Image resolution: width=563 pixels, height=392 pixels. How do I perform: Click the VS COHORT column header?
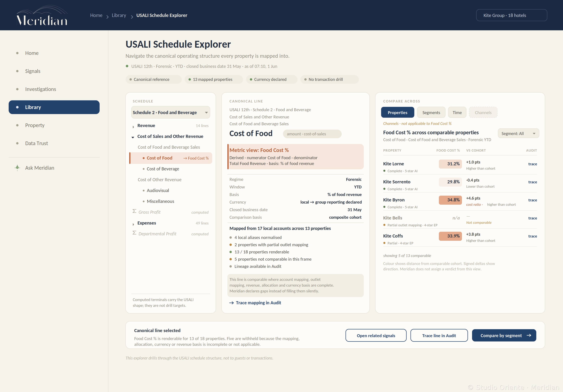476,150
